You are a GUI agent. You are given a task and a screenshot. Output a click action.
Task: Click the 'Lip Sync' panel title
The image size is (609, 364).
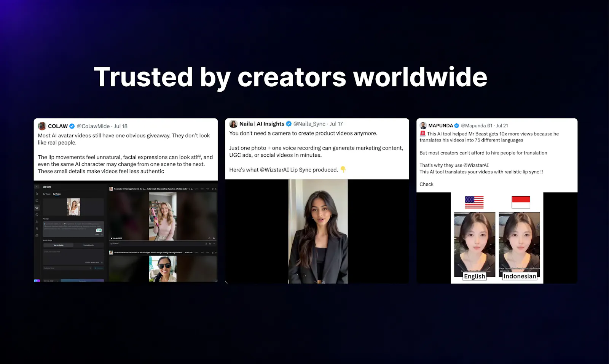pyautogui.click(x=47, y=187)
